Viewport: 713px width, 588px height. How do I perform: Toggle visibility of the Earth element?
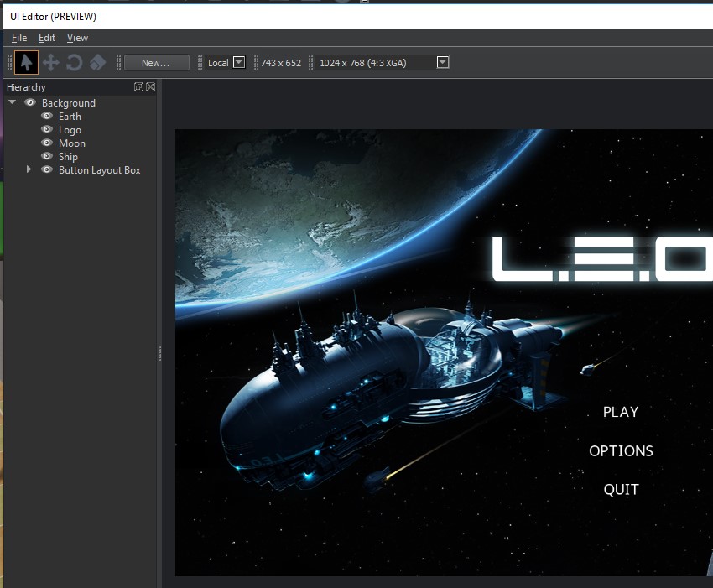click(x=46, y=116)
